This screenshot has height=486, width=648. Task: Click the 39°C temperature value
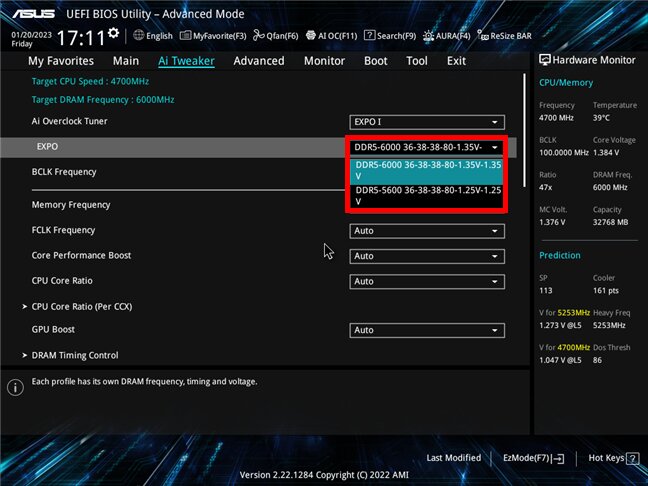pyautogui.click(x=601, y=118)
